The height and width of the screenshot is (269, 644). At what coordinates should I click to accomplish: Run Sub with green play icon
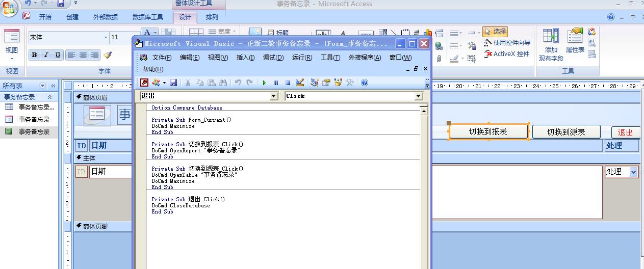[x=264, y=83]
